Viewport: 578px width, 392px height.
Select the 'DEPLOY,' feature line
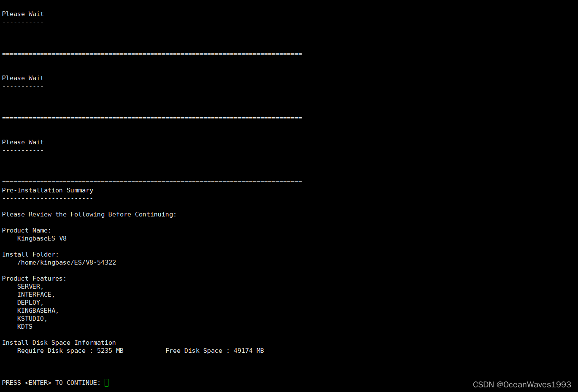[30, 303]
